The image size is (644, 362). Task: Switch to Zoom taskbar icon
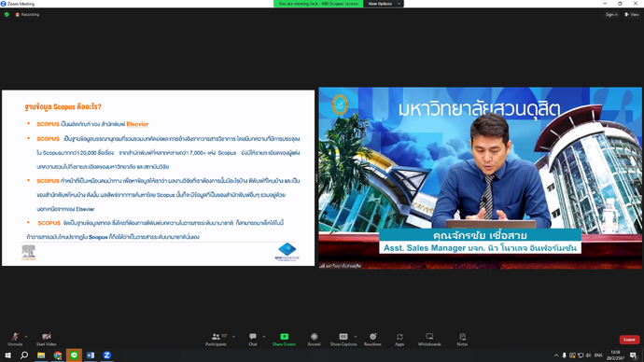point(106,355)
